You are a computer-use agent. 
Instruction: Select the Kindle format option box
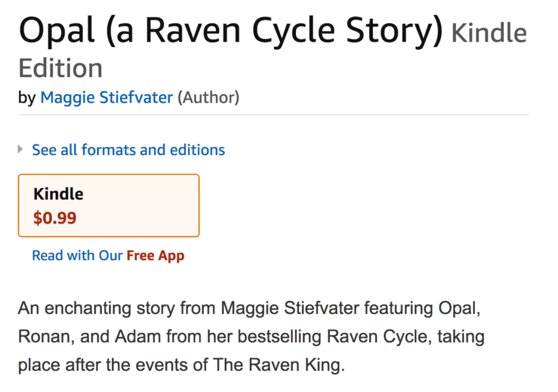(109, 205)
